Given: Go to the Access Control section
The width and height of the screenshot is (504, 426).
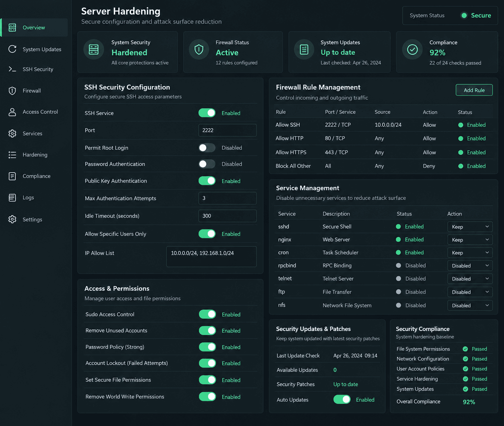Looking at the screenshot, I should [34, 112].
